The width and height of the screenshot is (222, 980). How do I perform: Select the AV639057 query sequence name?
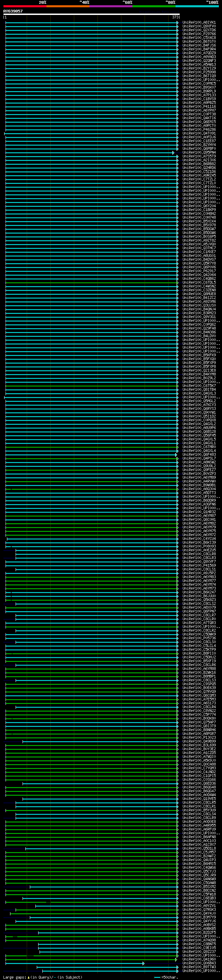(x=13, y=11)
